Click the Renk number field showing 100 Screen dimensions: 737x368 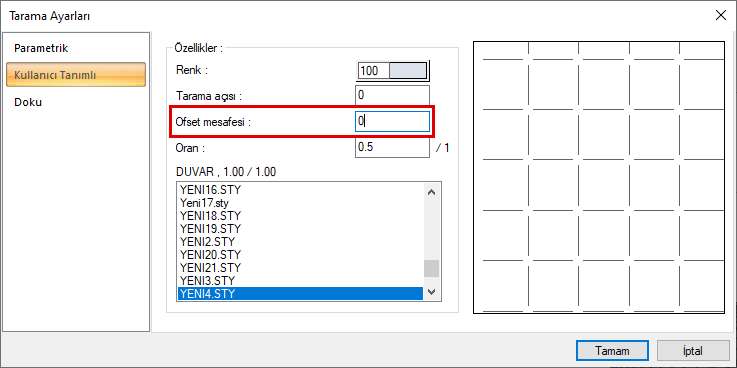pyautogui.click(x=374, y=70)
